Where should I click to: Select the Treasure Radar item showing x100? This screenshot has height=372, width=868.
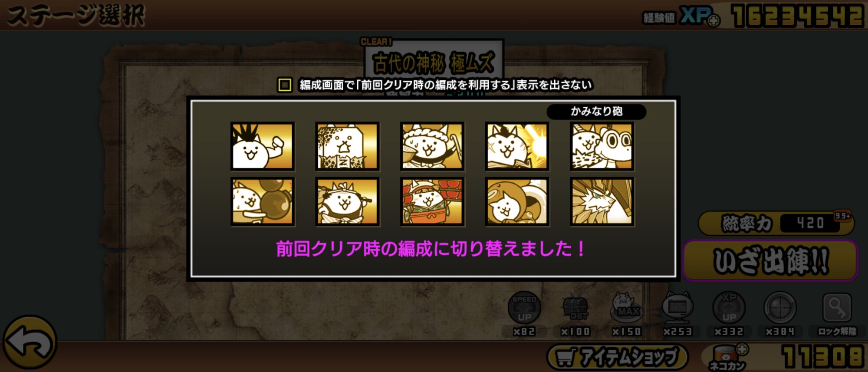(x=575, y=307)
